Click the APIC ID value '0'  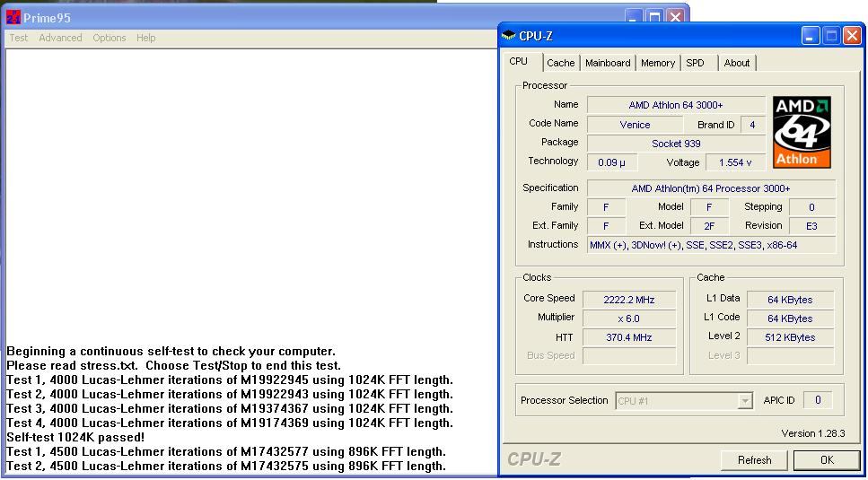coord(818,400)
